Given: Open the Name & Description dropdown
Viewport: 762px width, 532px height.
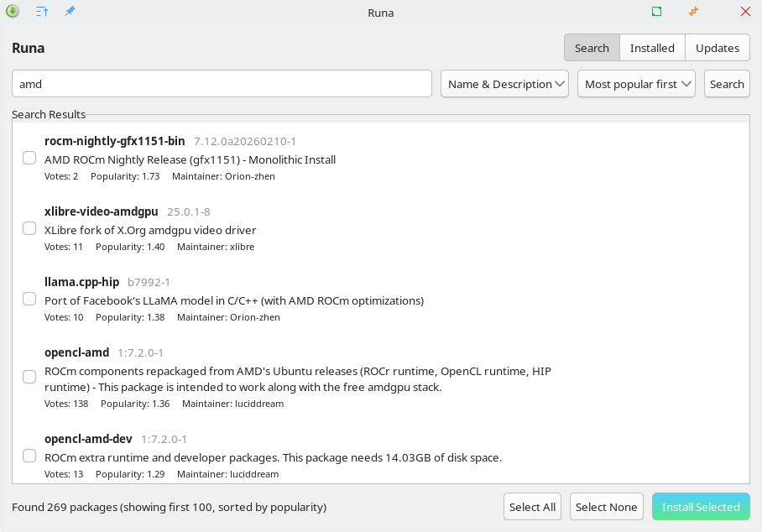Looking at the screenshot, I should tap(504, 84).
